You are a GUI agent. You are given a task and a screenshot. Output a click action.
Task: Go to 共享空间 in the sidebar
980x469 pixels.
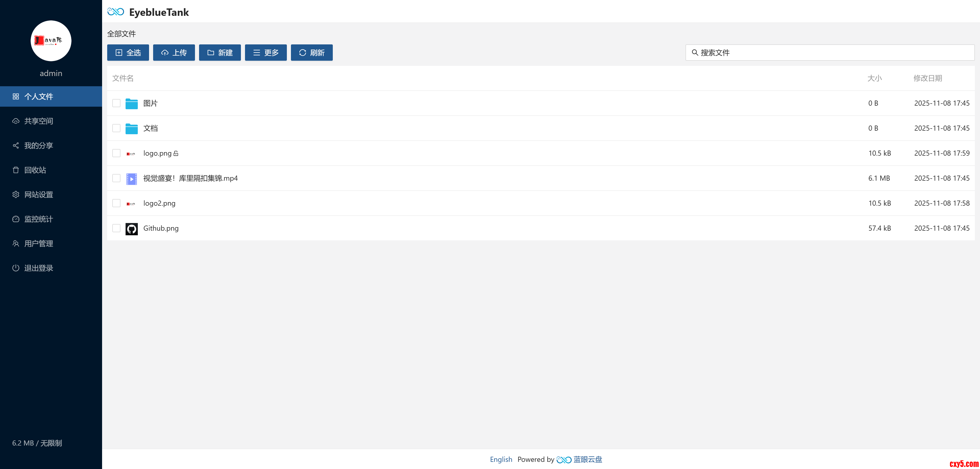coord(39,121)
